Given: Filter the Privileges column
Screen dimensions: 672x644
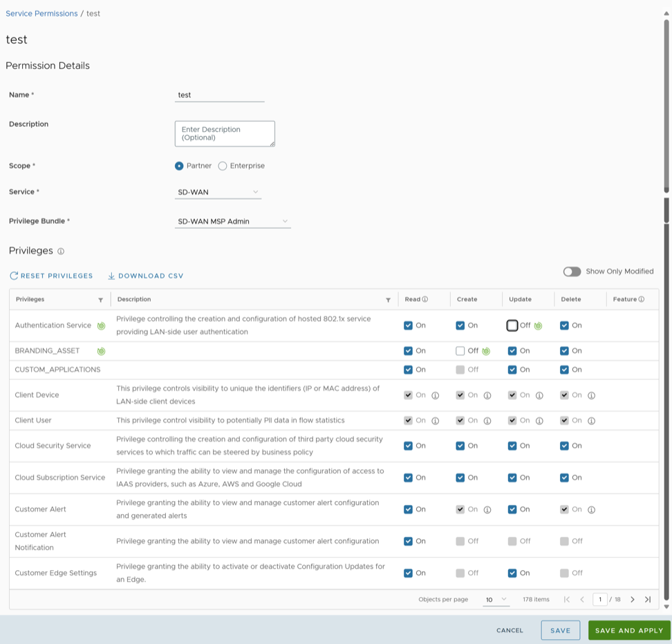Looking at the screenshot, I should pos(101,300).
